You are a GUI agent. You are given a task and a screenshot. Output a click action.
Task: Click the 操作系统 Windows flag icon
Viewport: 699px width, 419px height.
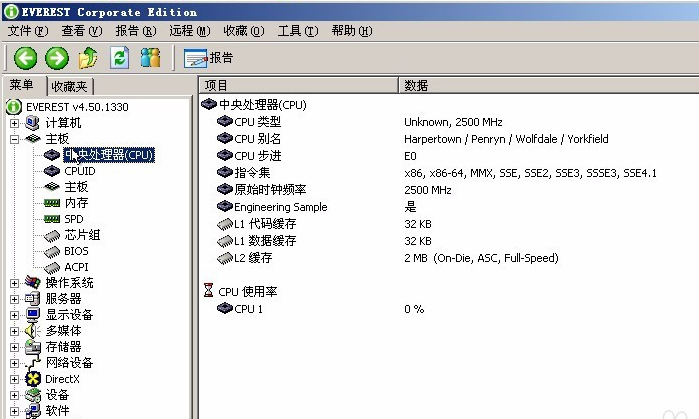click(x=32, y=282)
